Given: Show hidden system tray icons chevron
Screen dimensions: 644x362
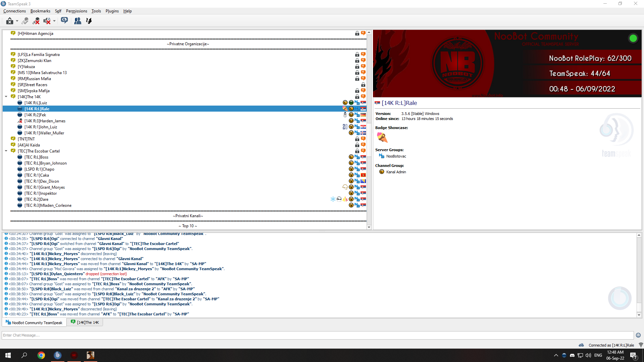Looking at the screenshot, I should tap(556, 355).
